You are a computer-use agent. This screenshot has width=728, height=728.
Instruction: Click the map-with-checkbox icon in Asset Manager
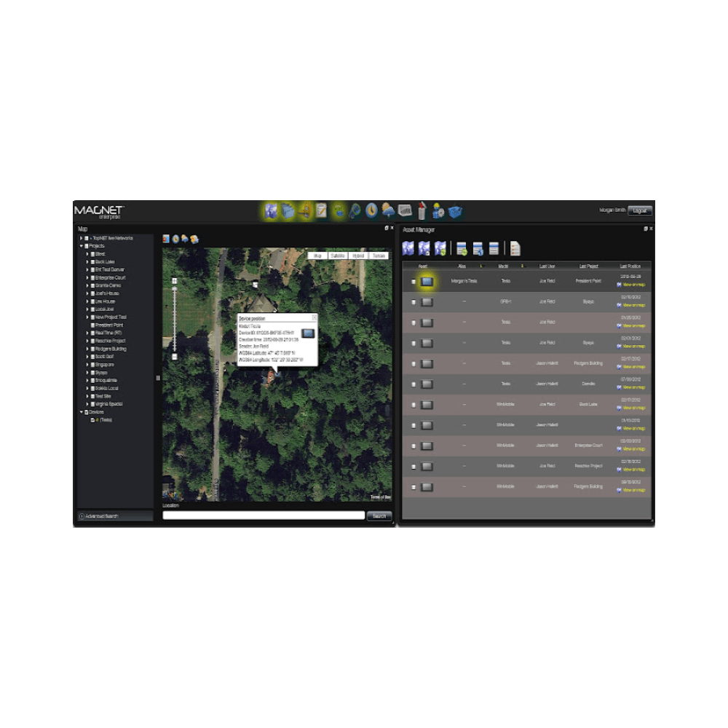[424, 248]
